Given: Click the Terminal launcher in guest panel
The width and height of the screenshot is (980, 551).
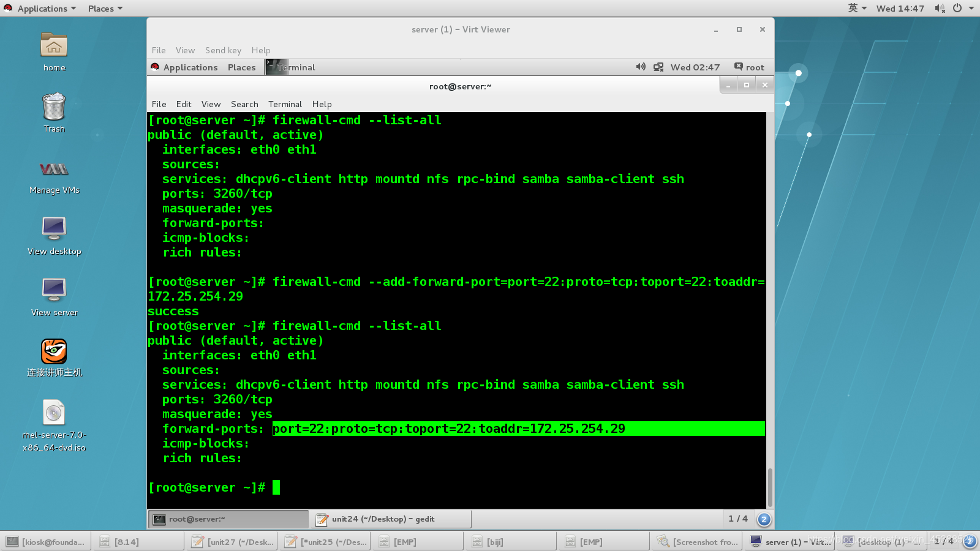Looking at the screenshot, I should (x=290, y=67).
